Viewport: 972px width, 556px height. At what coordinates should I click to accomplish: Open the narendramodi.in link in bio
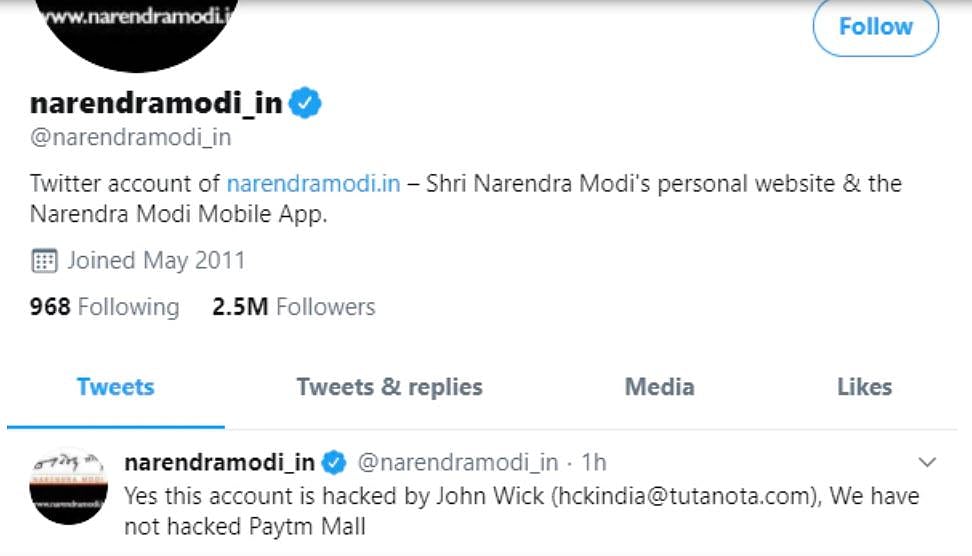[x=313, y=184]
